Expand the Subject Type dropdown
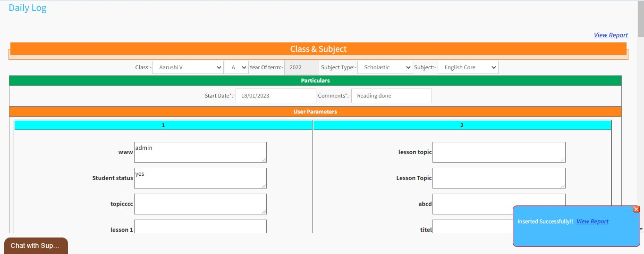This screenshot has width=644, height=254. (385, 67)
